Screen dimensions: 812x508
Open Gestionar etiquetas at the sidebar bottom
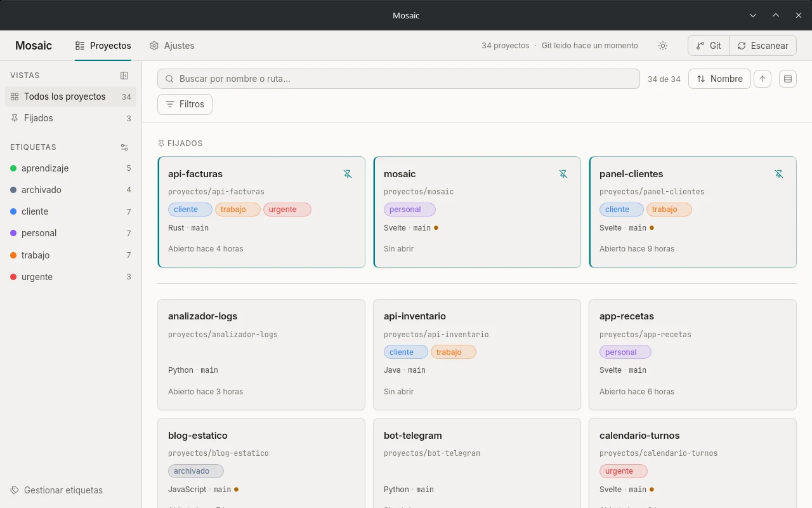[x=56, y=490]
